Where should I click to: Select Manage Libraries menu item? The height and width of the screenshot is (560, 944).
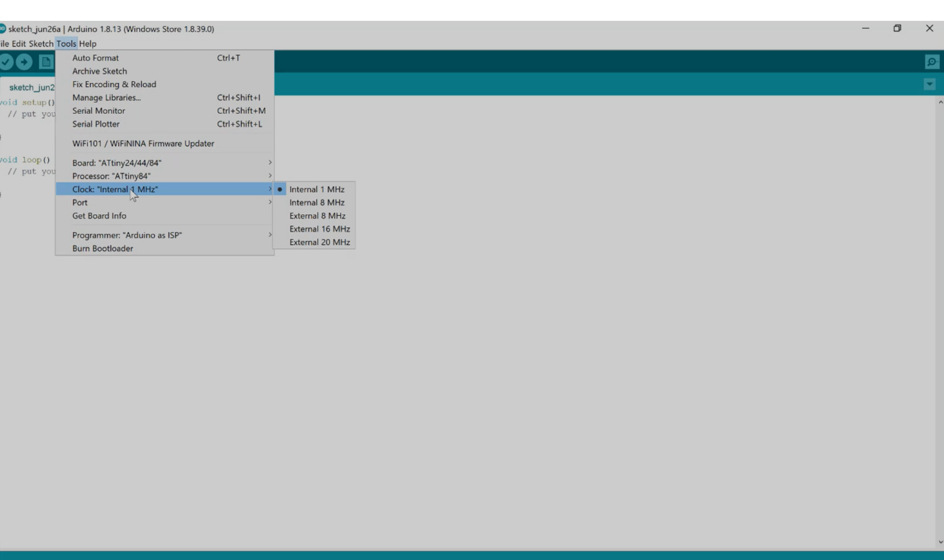(x=106, y=98)
